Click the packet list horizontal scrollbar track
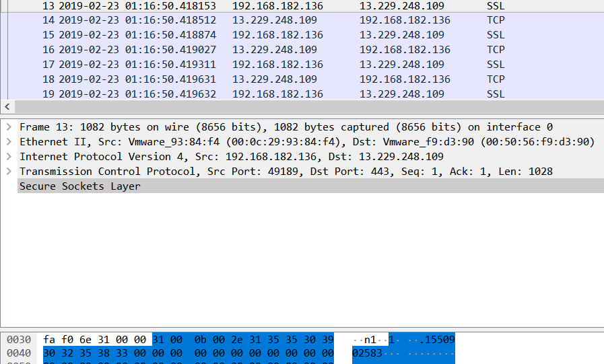Screen dimensions: 604x364 click(303, 107)
